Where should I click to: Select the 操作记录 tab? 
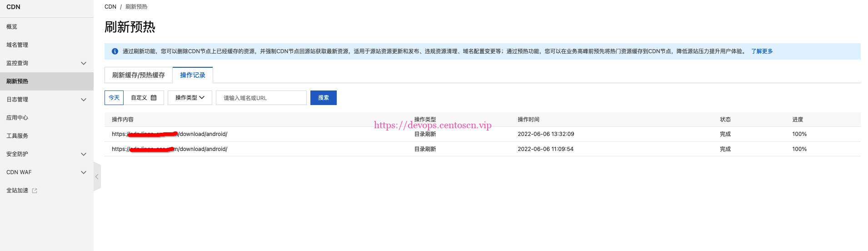coord(193,75)
